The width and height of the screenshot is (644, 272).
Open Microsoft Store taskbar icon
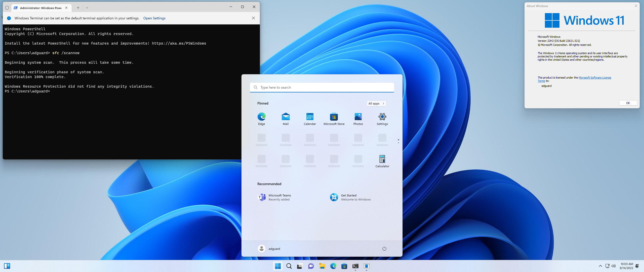click(x=344, y=266)
